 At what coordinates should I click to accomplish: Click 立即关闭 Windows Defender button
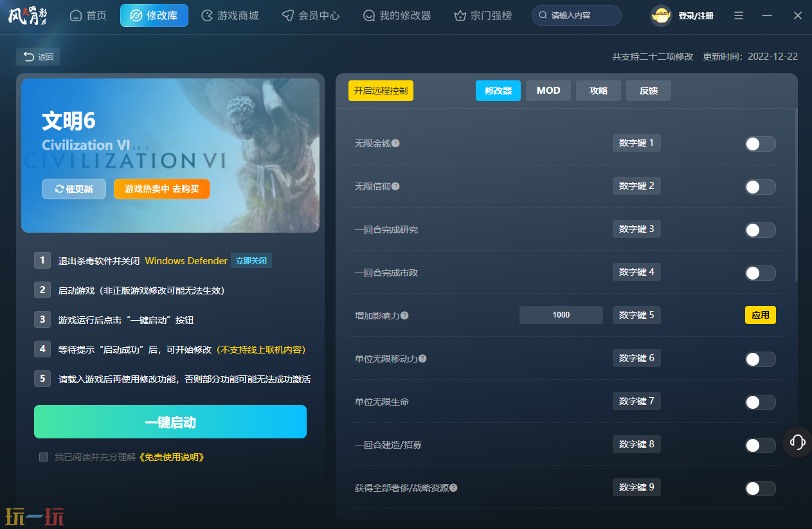tap(251, 260)
